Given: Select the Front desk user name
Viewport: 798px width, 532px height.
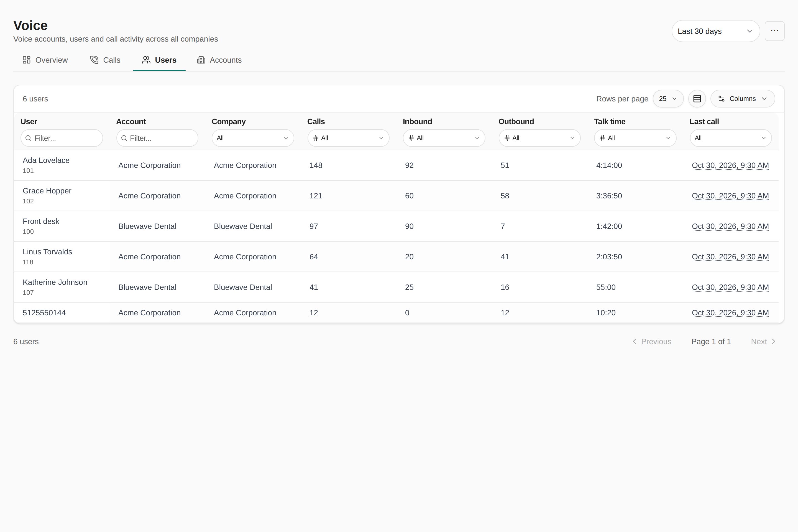Looking at the screenshot, I should [x=41, y=222].
